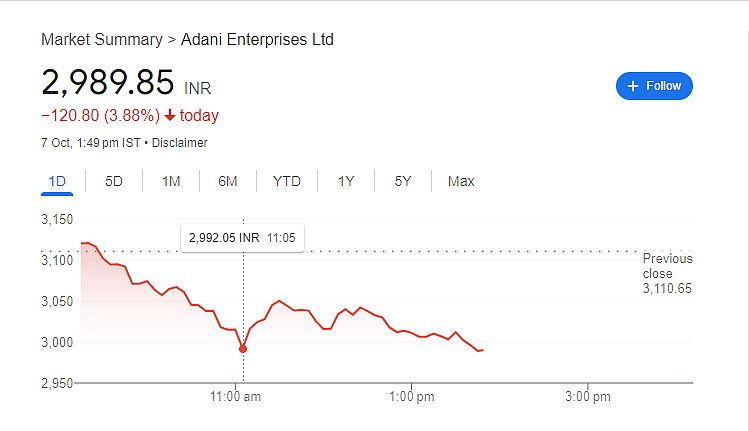749x431 pixels.
Task: Select the YTD range tab
Action: point(287,182)
